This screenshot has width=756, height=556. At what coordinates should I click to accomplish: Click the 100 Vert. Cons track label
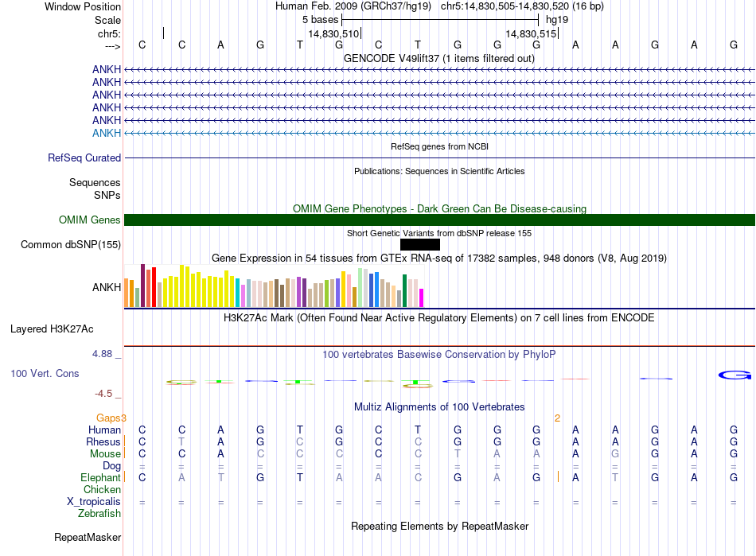pyautogui.click(x=45, y=373)
